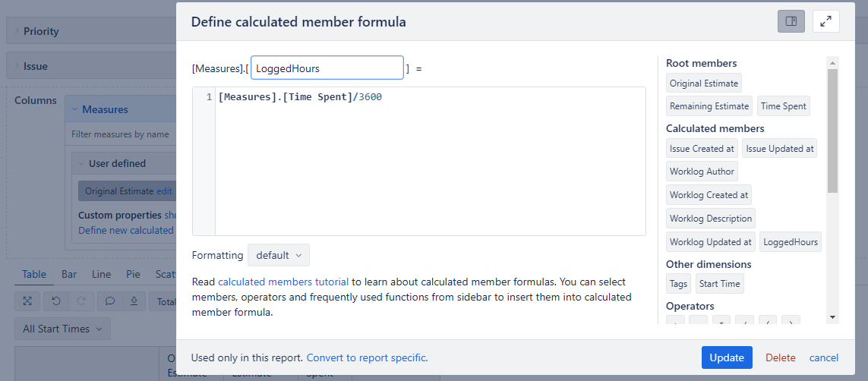Click the sidebar vertical scrollbar

click(x=832, y=131)
